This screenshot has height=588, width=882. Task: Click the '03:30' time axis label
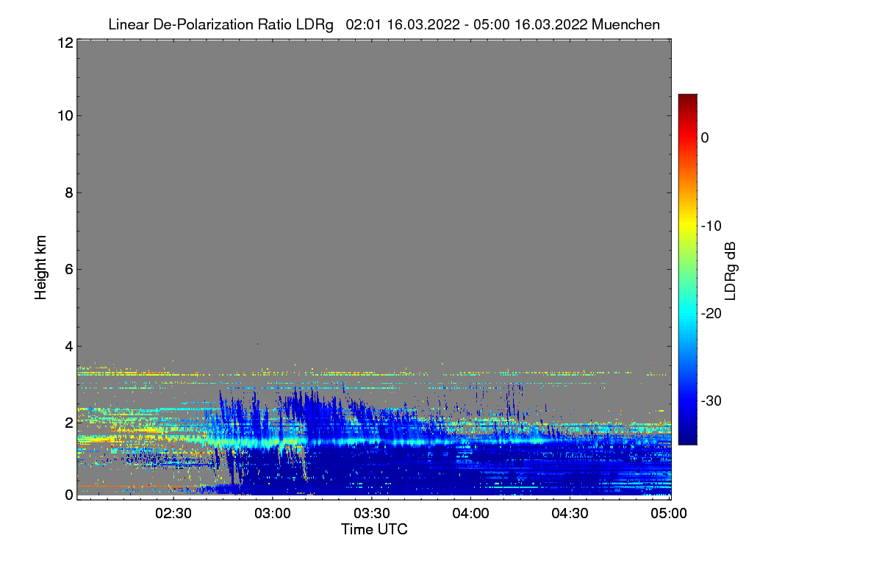tap(372, 513)
